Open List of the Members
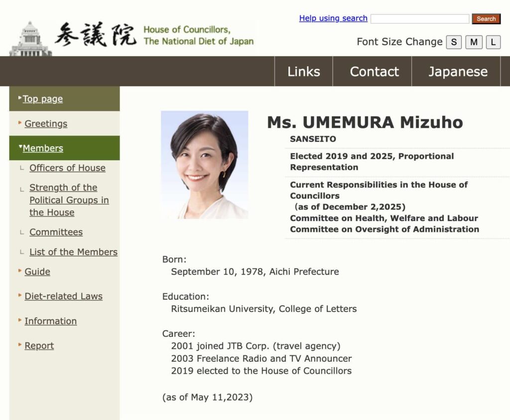 [73, 252]
